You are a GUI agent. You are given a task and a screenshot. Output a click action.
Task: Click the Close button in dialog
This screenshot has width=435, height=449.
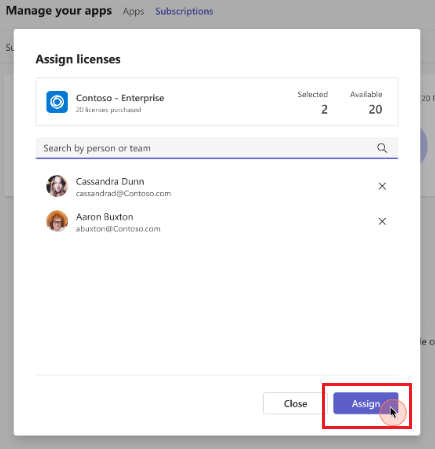[x=295, y=403]
